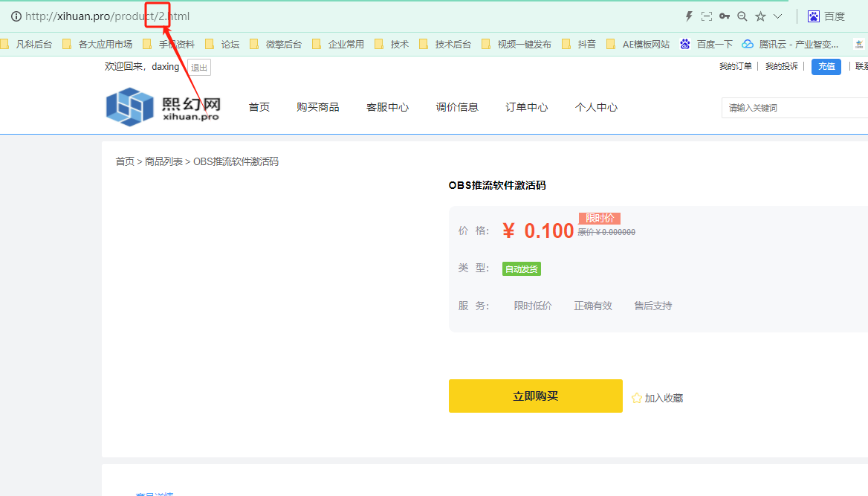This screenshot has height=496, width=868.
Task: Click the 退出 logout button
Action: pyautogui.click(x=198, y=68)
